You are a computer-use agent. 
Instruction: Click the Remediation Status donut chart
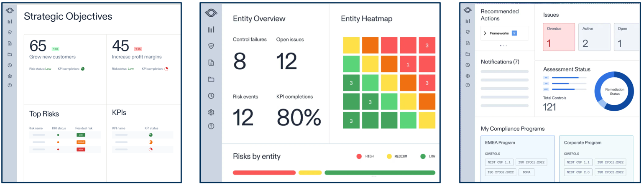(614, 91)
